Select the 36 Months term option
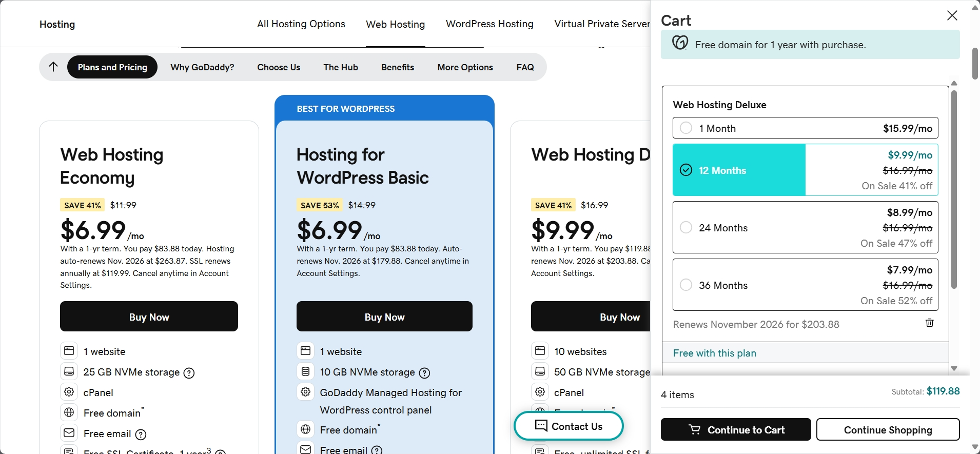Screen dimensions: 980x454 tap(686, 285)
